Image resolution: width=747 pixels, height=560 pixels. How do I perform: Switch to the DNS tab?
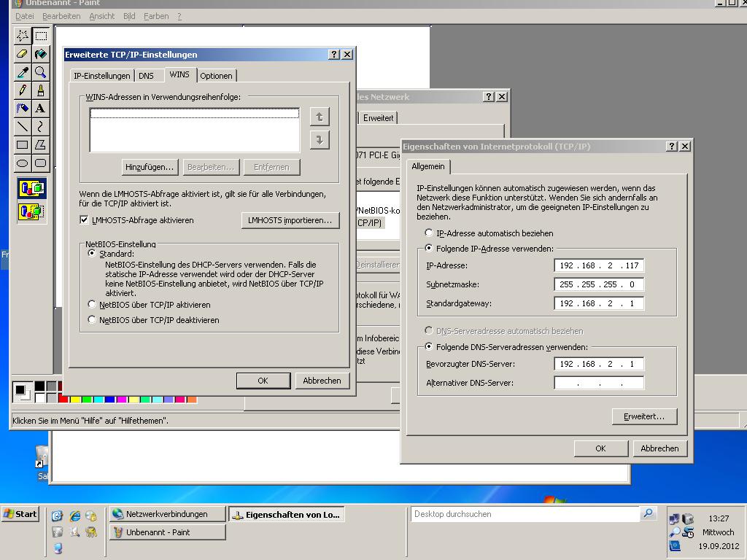click(x=146, y=76)
